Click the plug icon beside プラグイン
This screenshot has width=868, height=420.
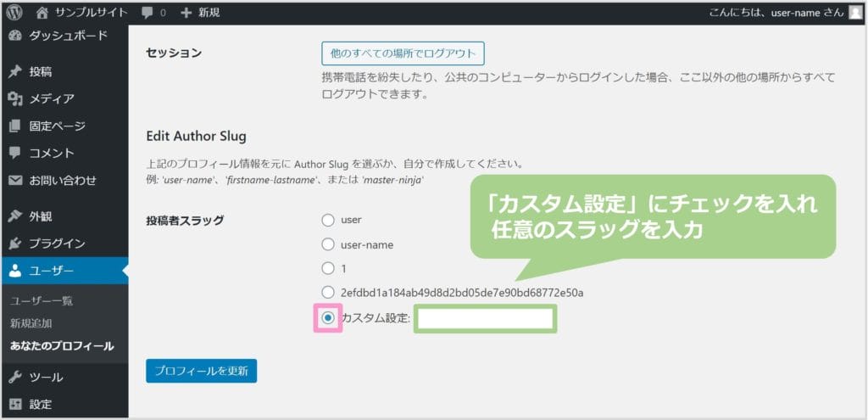[x=14, y=244]
